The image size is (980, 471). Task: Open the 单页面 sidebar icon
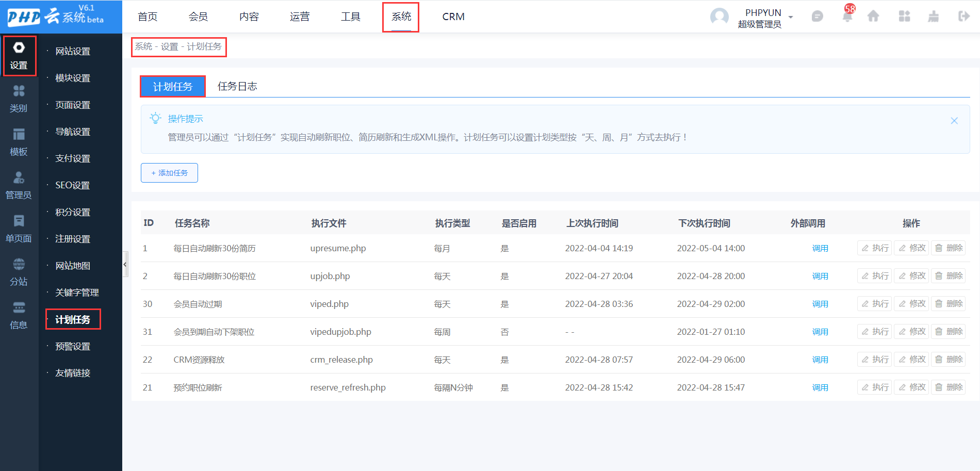tap(19, 229)
